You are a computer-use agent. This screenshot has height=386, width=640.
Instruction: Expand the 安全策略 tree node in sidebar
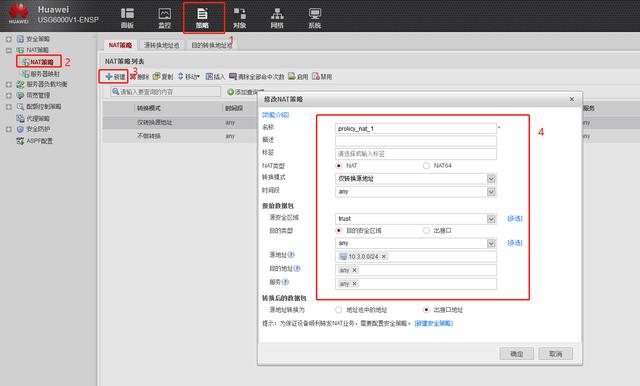click(9, 39)
